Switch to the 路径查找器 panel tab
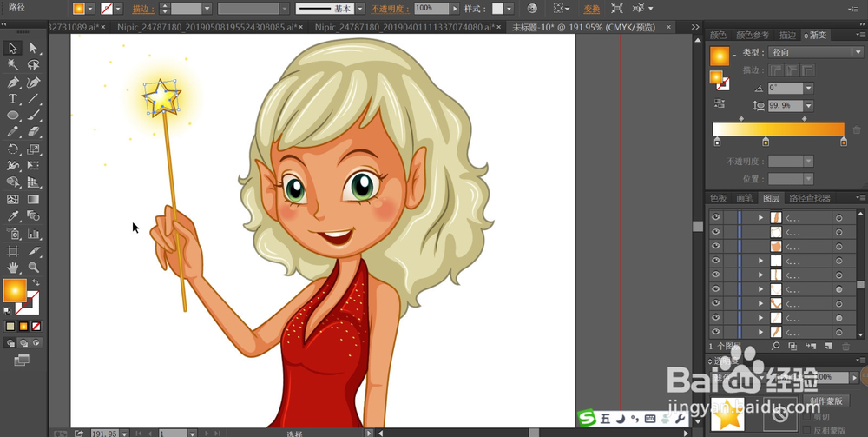The image size is (868, 437). coord(809,198)
